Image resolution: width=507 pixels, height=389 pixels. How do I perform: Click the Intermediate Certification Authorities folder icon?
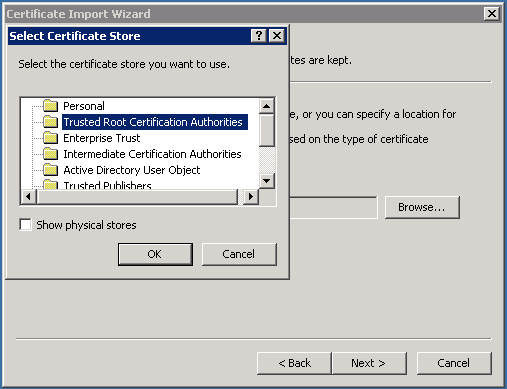click(51, 154)
